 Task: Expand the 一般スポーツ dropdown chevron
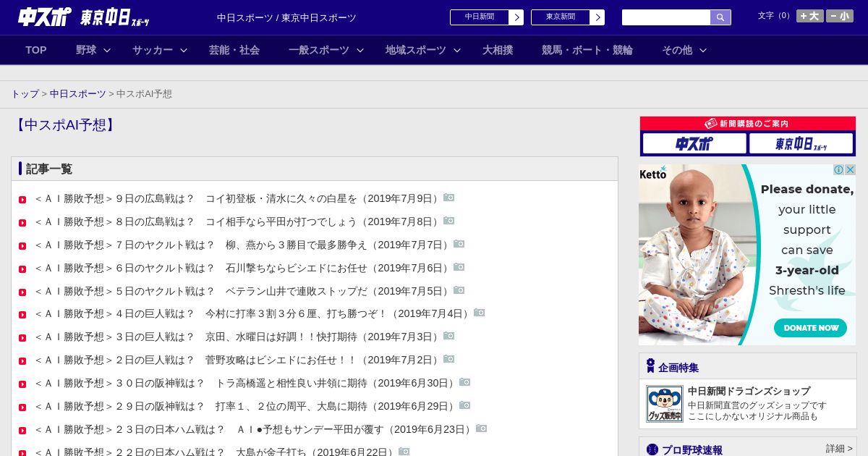[x=360, y=50]
